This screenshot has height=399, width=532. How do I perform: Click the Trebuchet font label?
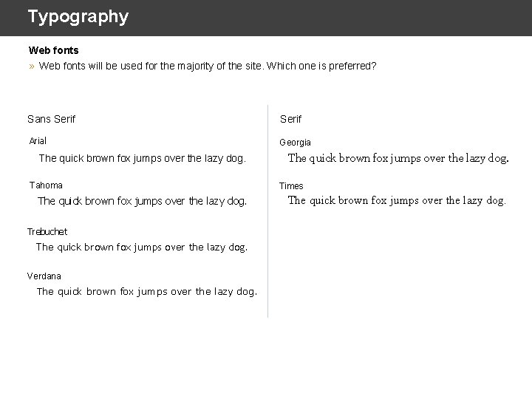(x=47, y=232)
